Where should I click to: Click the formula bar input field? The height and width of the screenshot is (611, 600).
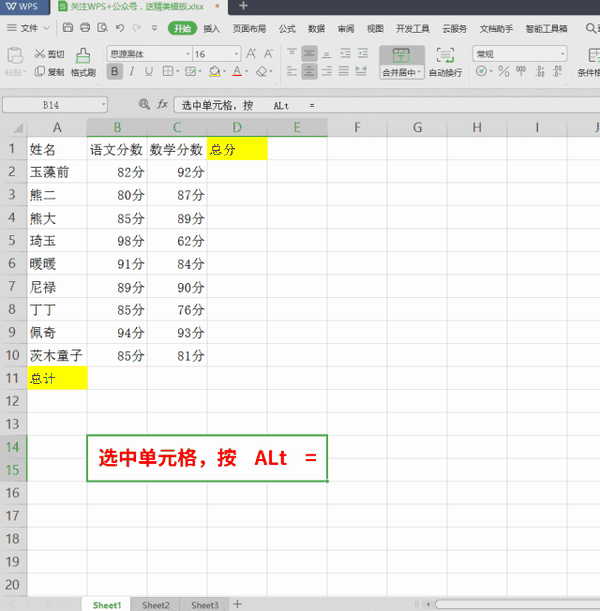pos(386,105)
